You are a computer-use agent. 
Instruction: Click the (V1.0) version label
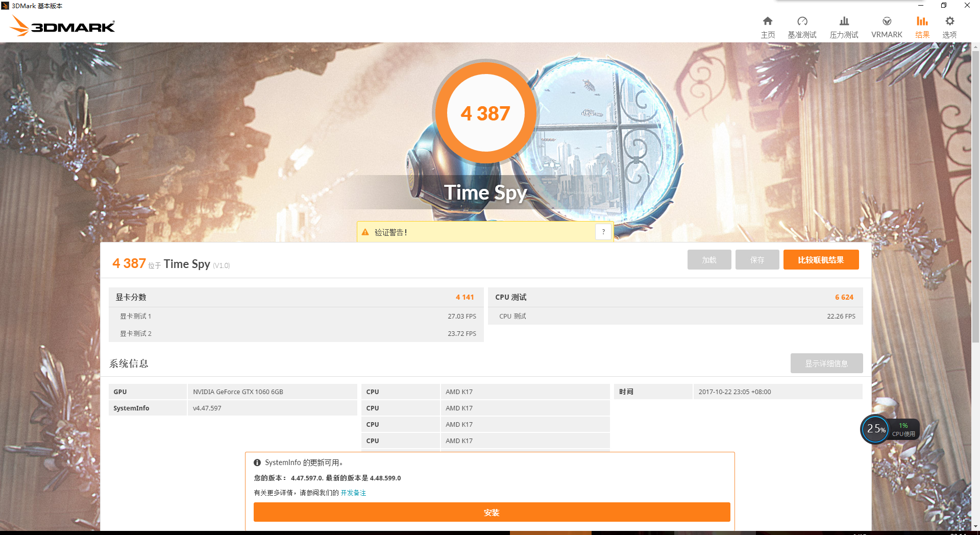(x=222, y=265)
